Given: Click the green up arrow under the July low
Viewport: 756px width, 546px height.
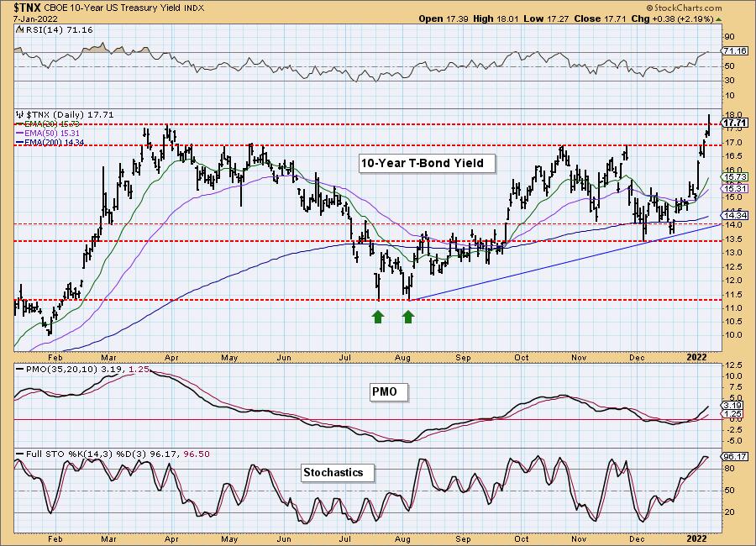Looking at the screenshot, I should [x=378, y=317].
